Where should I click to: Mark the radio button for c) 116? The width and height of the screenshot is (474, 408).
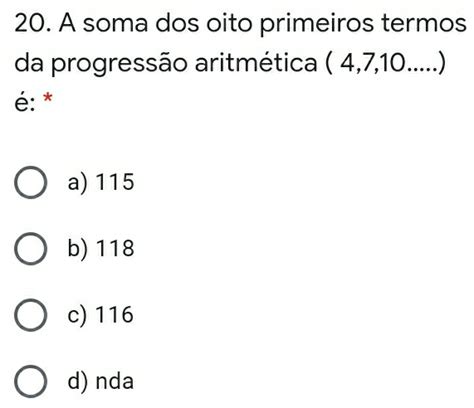[30, 315]
